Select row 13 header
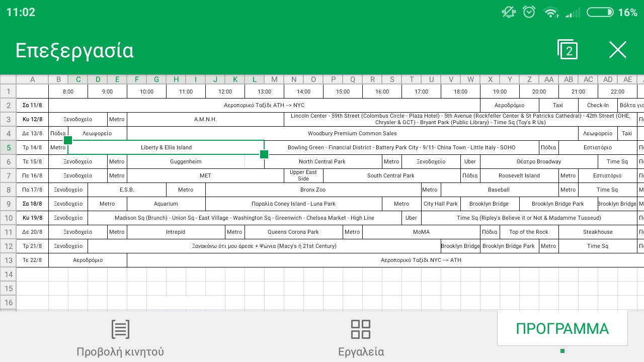The image size is (644, 362). [x=8, y=260]
